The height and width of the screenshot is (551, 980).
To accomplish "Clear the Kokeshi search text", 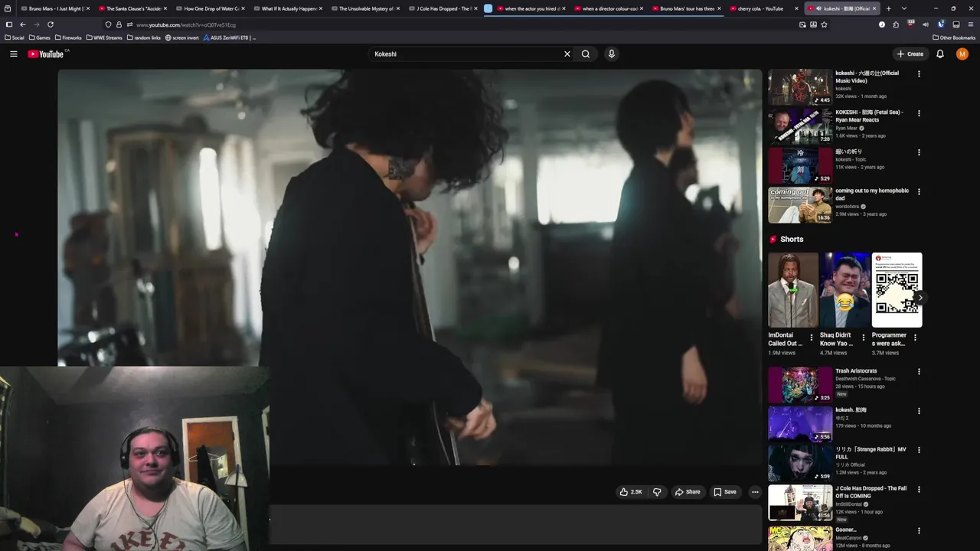I will coord(567,54).
